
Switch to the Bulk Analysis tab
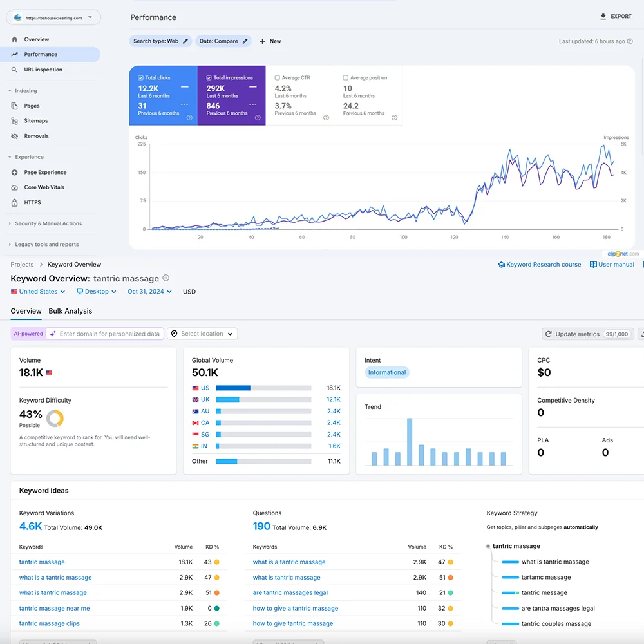point(70,311)
